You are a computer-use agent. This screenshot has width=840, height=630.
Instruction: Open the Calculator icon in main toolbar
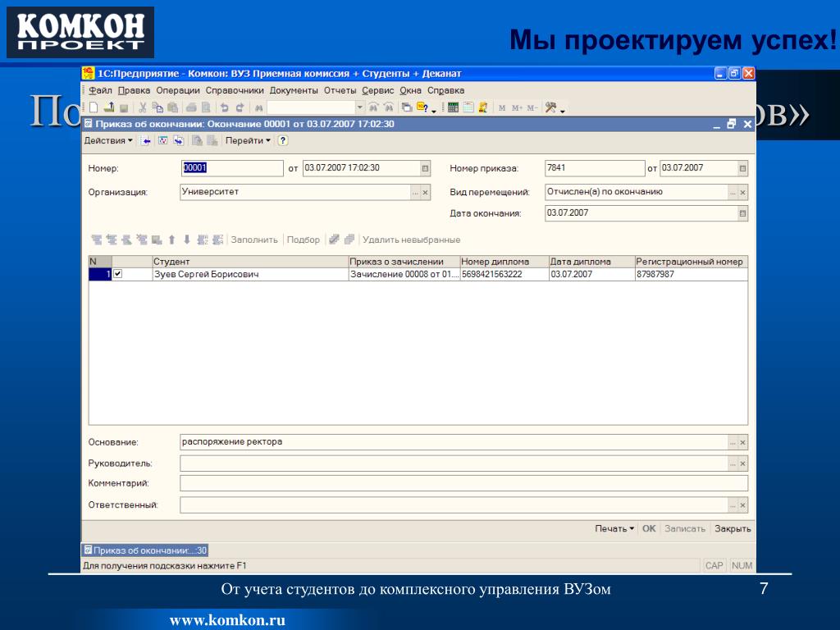[x=453, y=107]
